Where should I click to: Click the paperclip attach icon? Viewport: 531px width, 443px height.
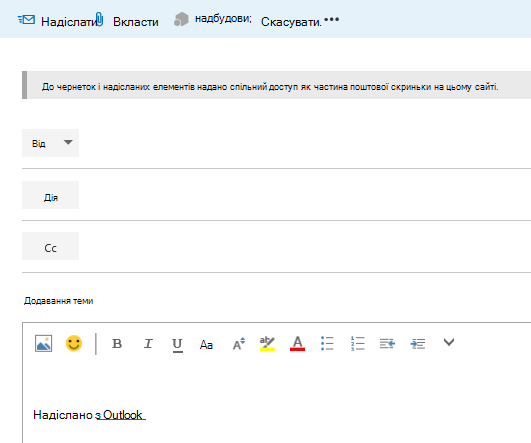click(99, 19)
